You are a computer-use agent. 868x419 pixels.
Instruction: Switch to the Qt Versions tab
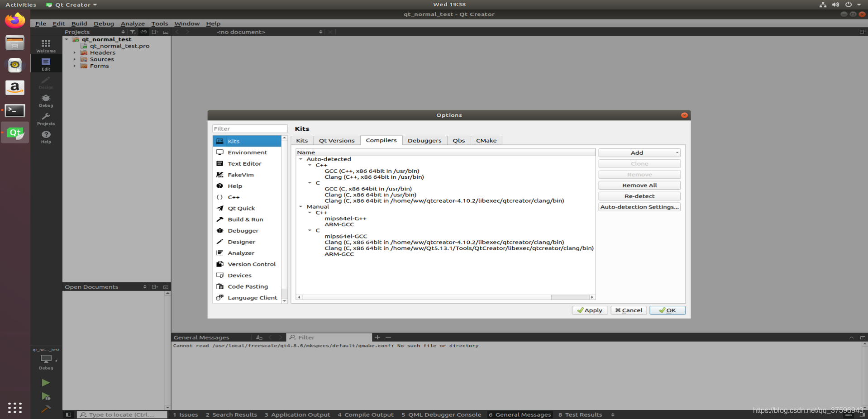click(337, 141)
